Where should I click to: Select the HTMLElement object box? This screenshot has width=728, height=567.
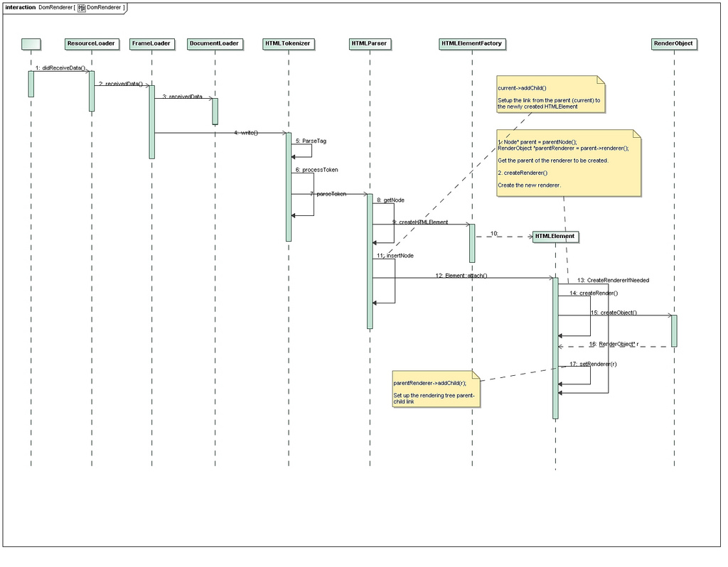555,236
